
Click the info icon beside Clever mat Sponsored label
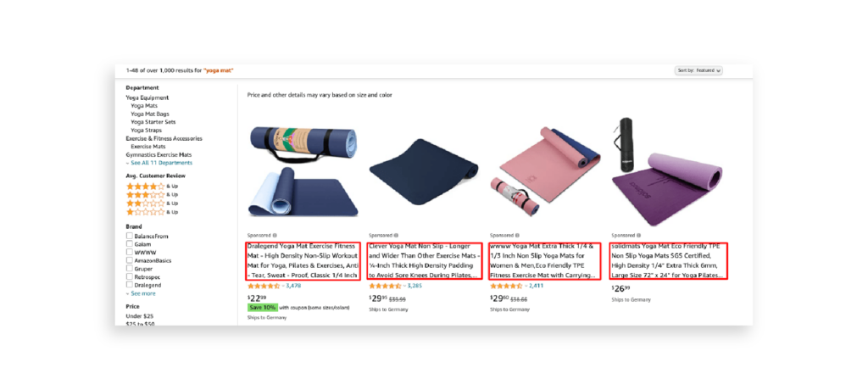pos(396,236)
